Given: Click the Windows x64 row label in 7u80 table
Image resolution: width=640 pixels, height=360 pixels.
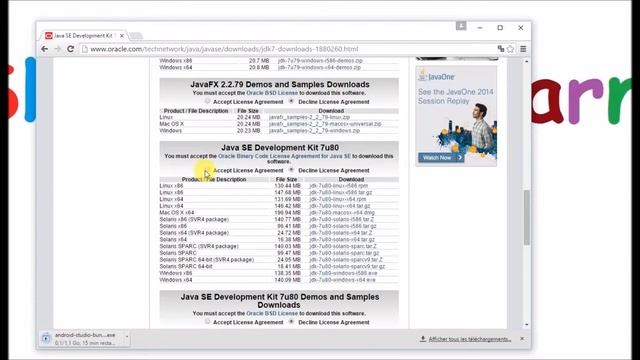Looking at the screenshot, I should click(176, 280).
